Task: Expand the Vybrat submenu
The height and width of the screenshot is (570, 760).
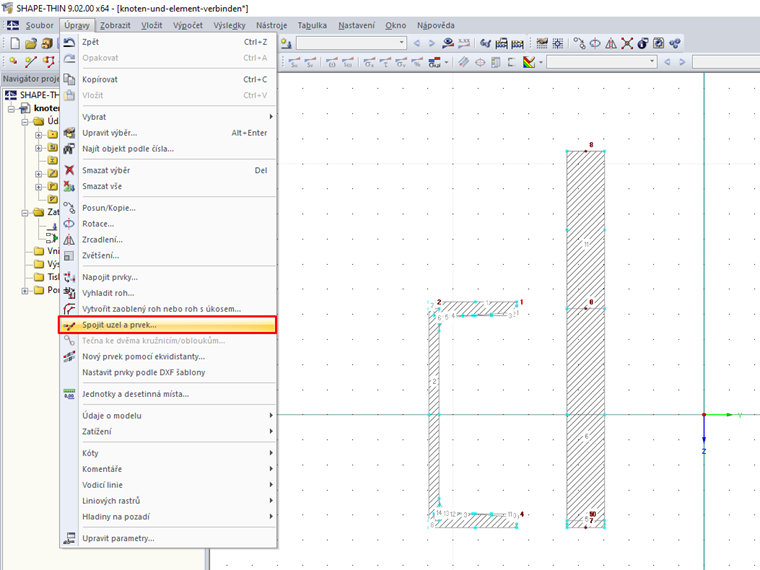Action: coord(176,117)
